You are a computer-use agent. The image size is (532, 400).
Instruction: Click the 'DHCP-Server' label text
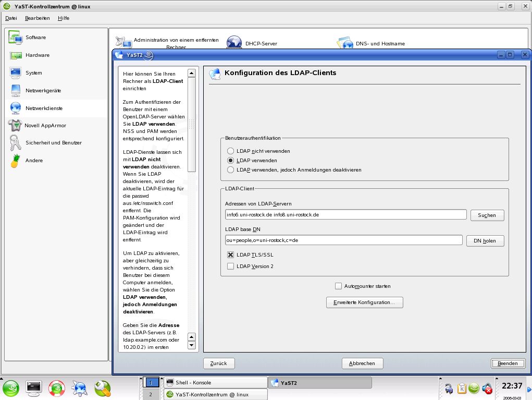[261, 43]
